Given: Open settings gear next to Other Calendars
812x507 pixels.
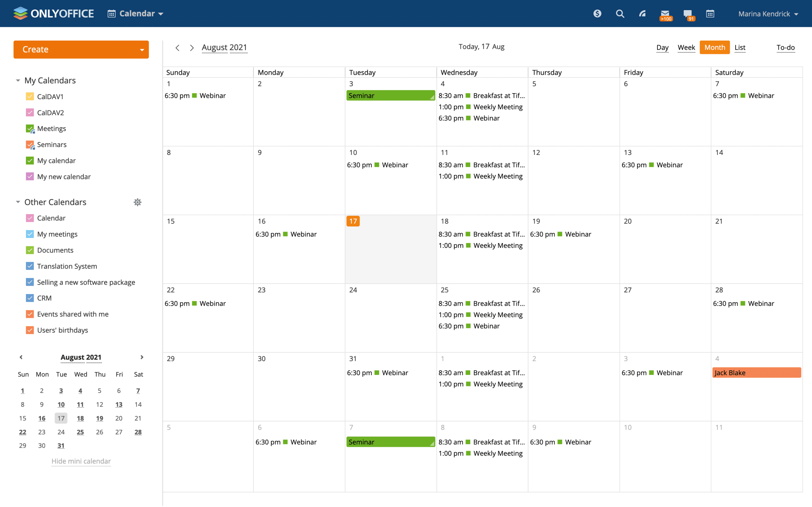Looking at the screenshot, I should coord(137,202).
